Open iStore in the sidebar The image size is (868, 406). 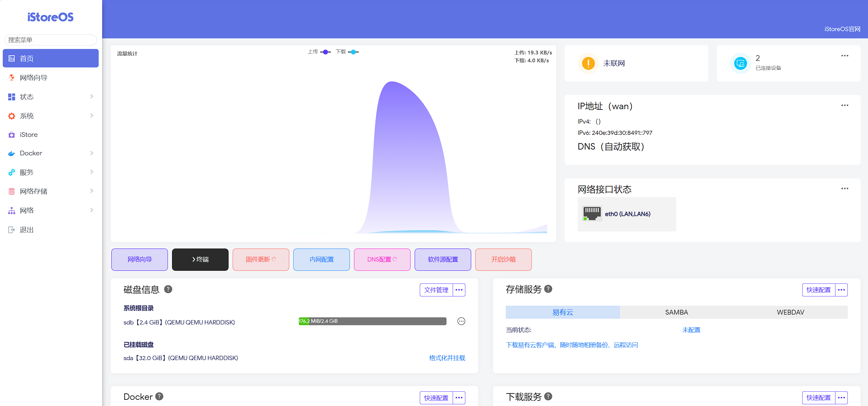[x=29, y=135]
